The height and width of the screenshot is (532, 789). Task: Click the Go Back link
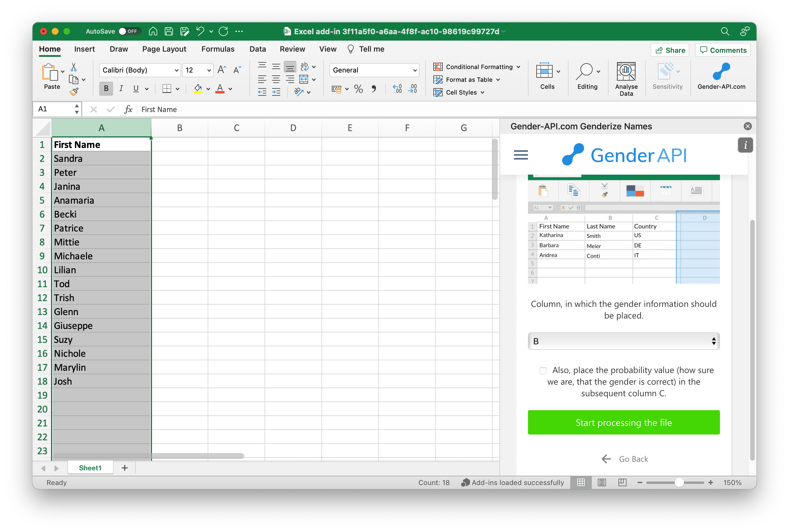(624, 459)
